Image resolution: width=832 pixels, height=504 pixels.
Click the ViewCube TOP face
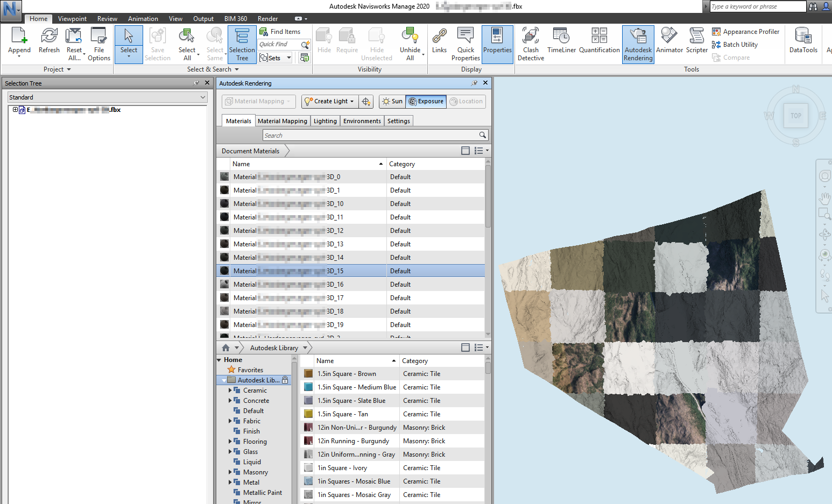pos(796,116)
